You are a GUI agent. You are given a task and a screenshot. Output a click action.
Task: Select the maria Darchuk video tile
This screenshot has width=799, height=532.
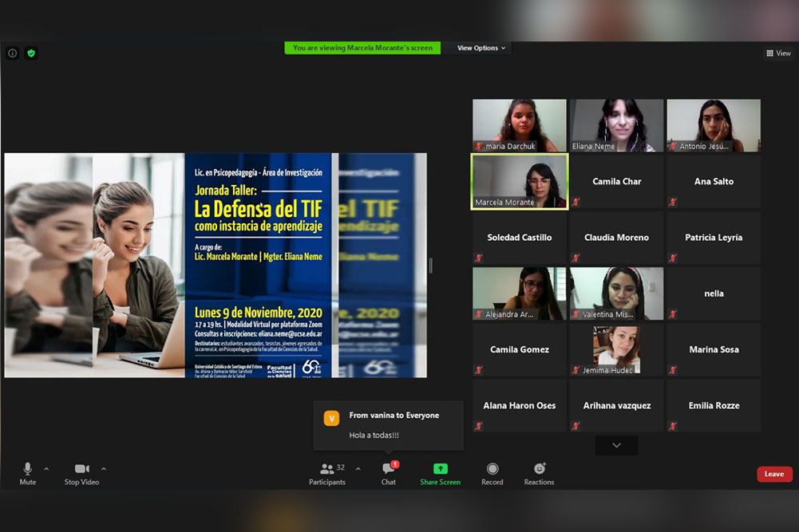point(520,125)
